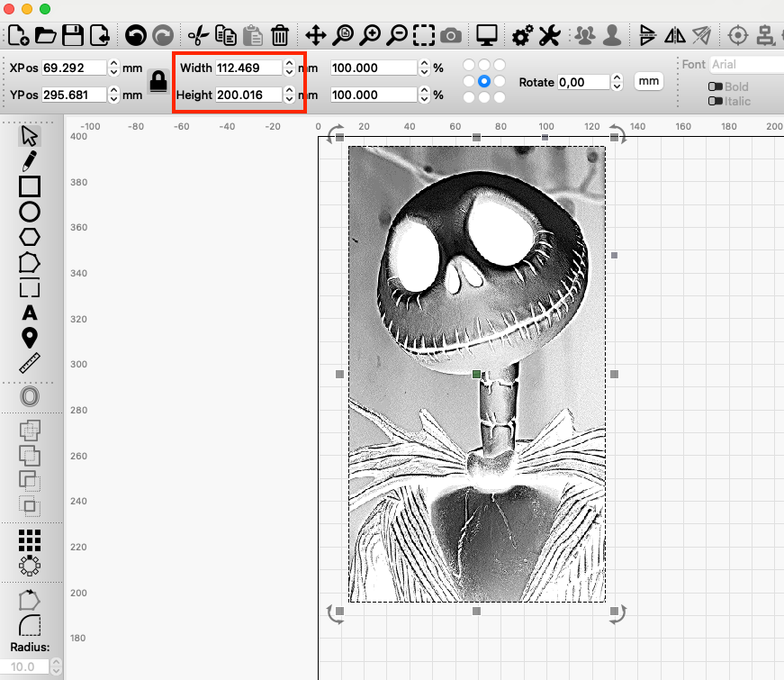The height and width of the screenshot is (680, 784).
Task: Delete selection with trash can icon
Action: (x=280, y=35)
